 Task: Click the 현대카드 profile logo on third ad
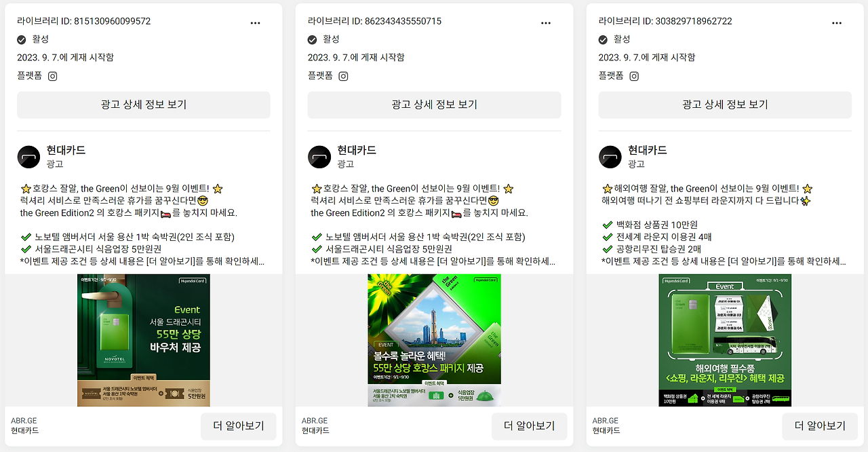click(610, 157)
